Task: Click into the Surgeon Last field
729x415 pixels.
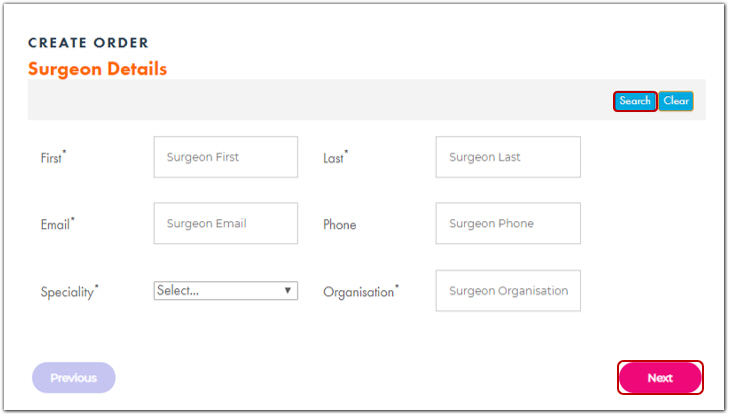Action: (508, 157)
